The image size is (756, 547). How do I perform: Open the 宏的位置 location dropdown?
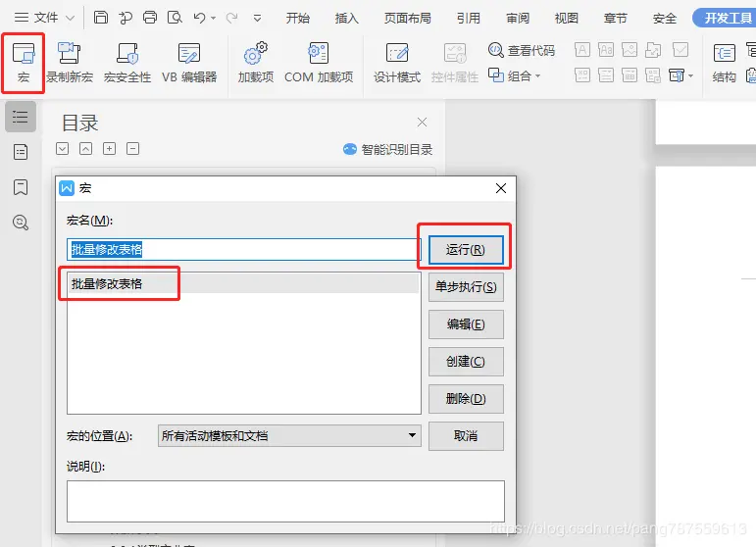coord(289,435)
